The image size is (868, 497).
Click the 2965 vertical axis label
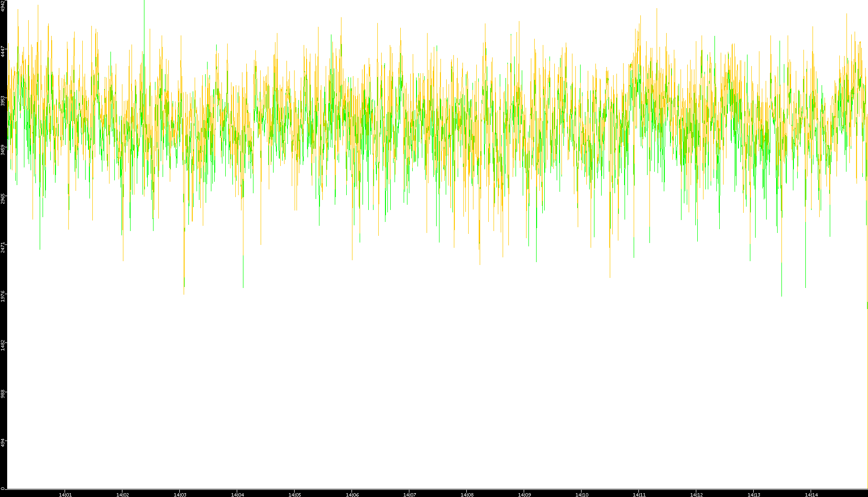[3, 199]
